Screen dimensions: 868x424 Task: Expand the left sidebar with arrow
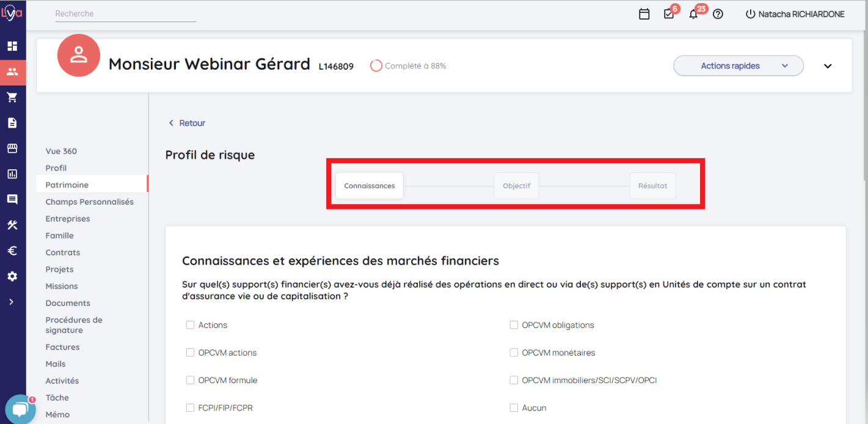12,302
